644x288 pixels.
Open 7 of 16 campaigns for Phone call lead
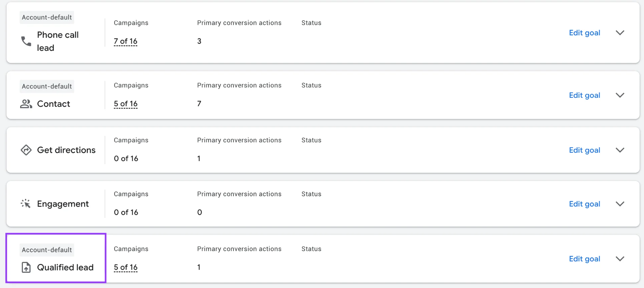(x=125, y=41)
